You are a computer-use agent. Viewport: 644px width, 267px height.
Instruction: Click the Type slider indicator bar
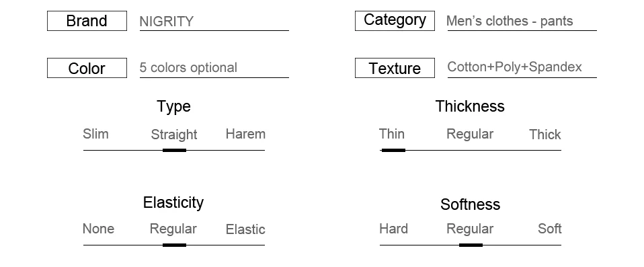pyautogui.click(x=175, y=151)
